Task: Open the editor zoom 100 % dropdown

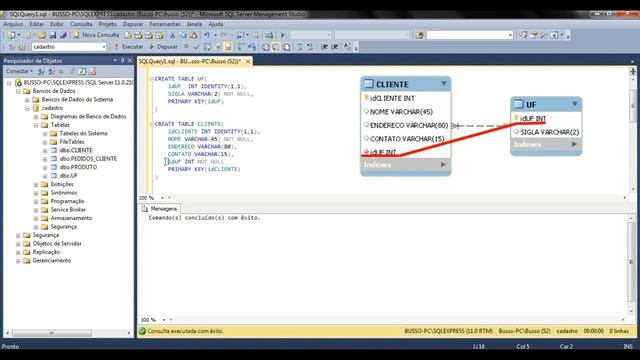Action: [x=162, y=198]
